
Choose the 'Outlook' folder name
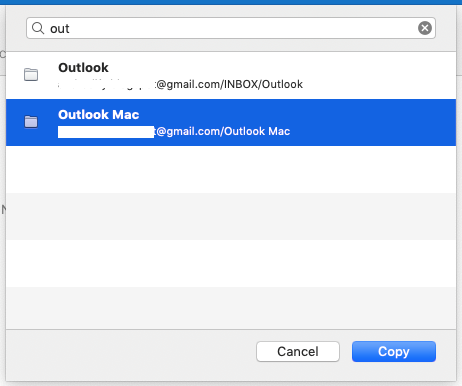click(x=83, y=68)
